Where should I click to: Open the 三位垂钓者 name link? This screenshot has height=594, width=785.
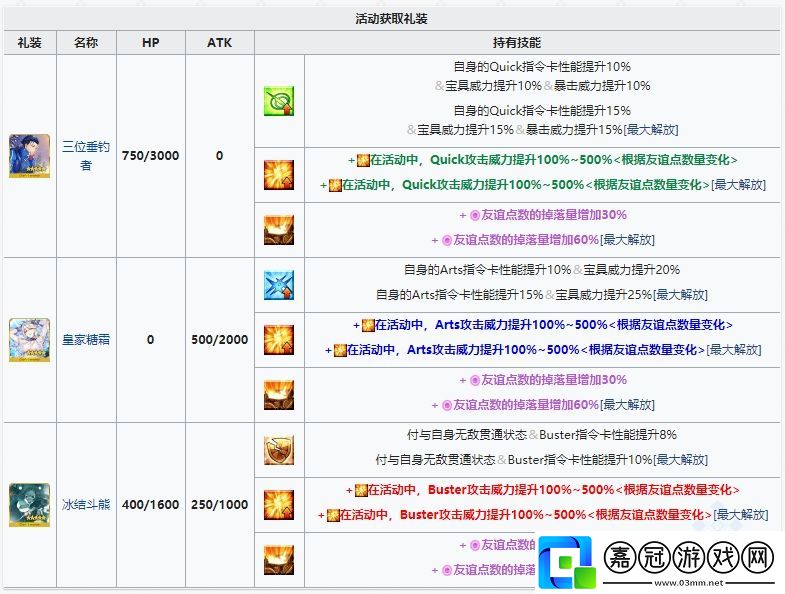[86, 156]
